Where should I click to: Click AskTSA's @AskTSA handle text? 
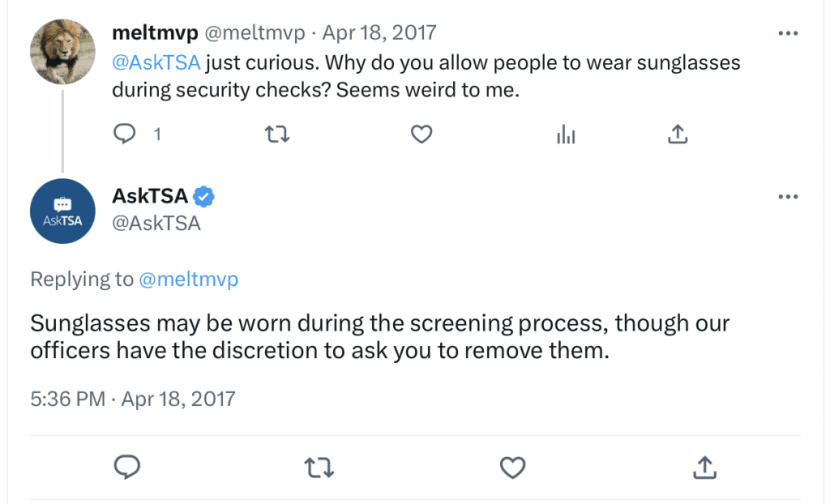156,224
